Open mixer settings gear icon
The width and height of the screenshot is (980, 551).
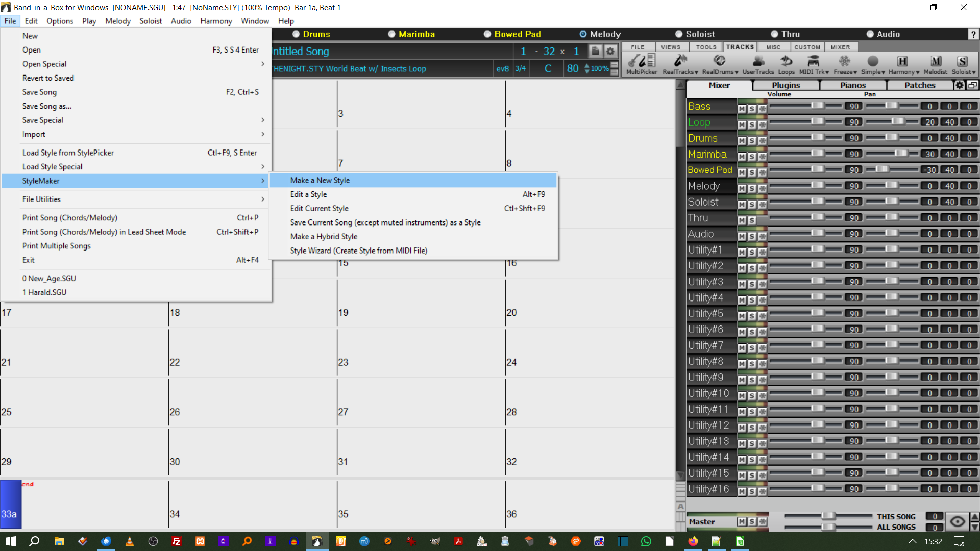tap(960, 85)
